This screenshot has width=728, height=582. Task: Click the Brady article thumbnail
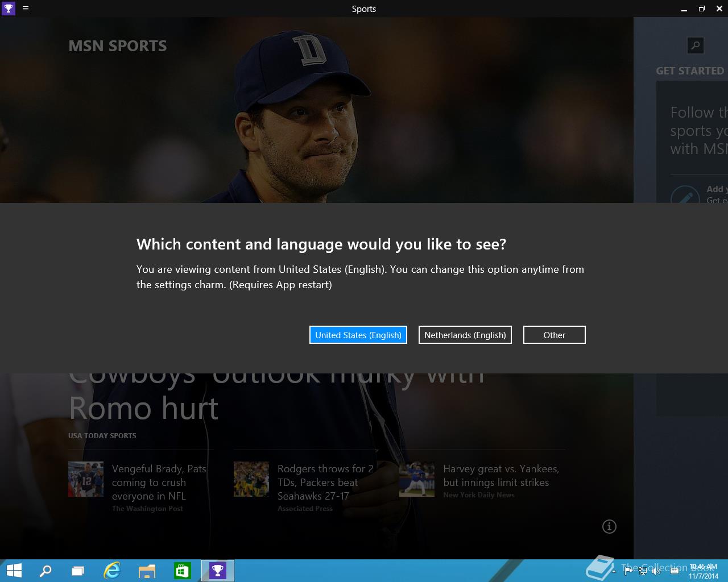click(86, 479)
